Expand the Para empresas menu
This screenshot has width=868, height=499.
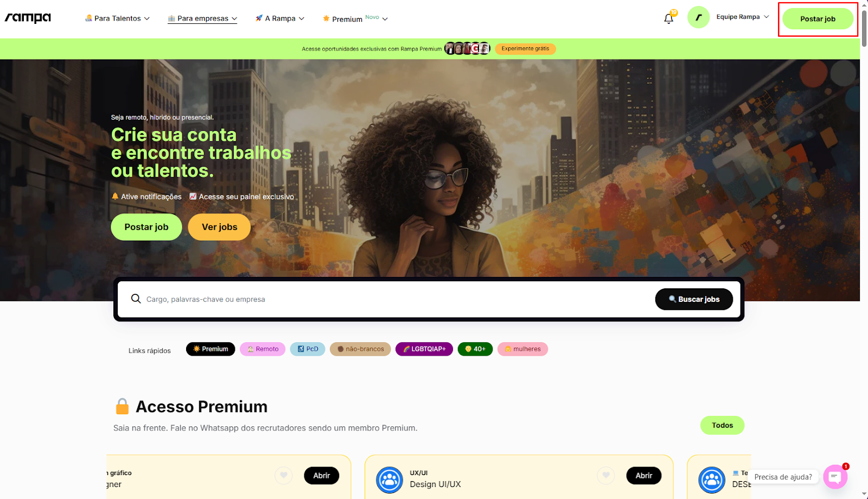(x=202, y=18)
